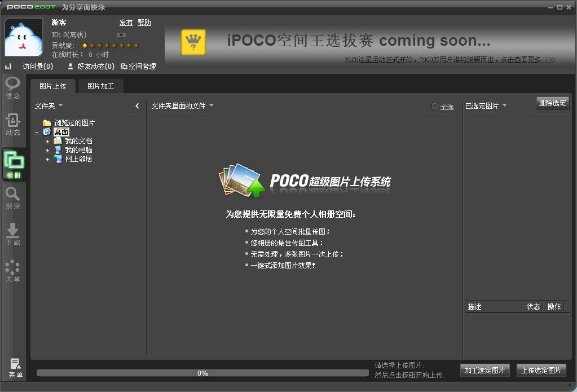Select the 相册 album sidebar icon
The width and height of the screenshot is (577, 392).
click(x=14, y=164)
